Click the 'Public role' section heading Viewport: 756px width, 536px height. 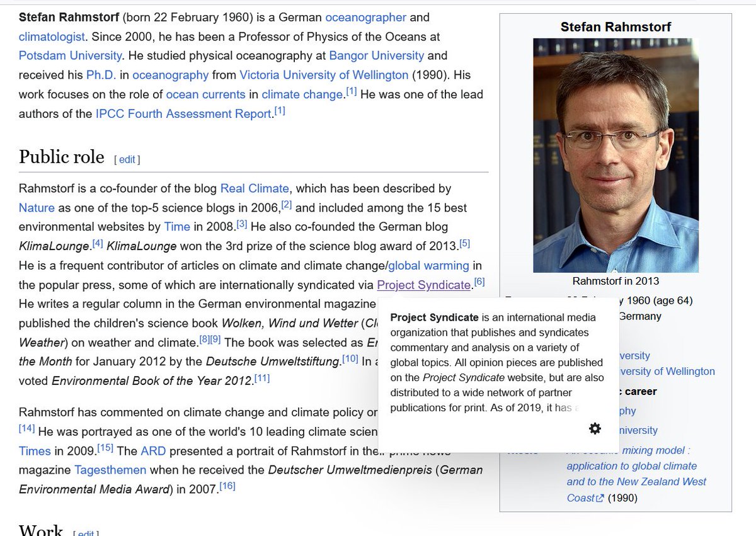(x=62, y=157)
